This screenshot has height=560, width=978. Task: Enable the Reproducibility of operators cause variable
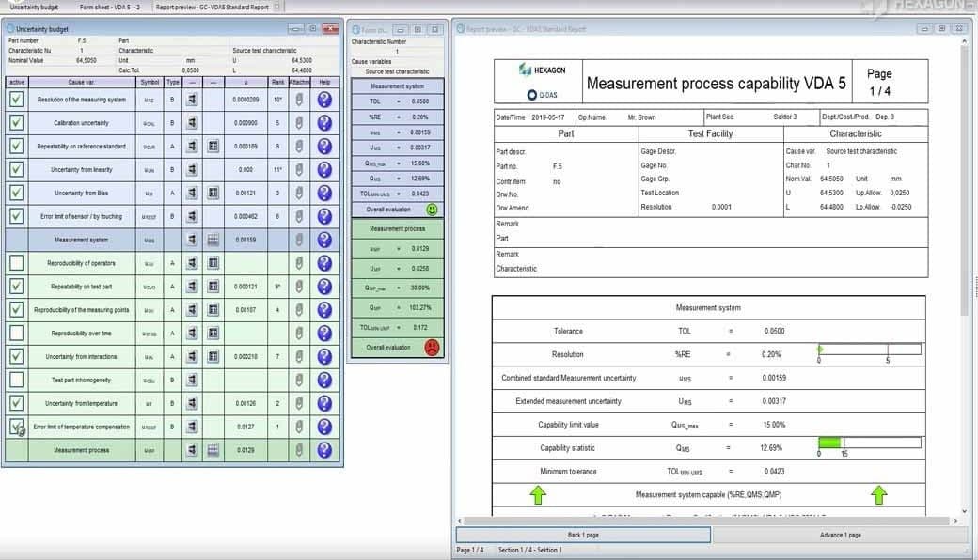[x=16, y=264]
